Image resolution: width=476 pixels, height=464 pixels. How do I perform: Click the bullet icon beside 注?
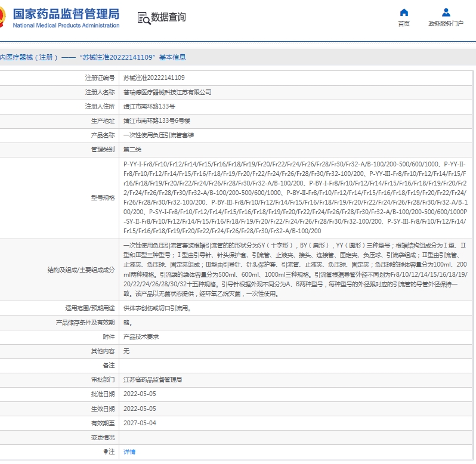pos(106,451)
